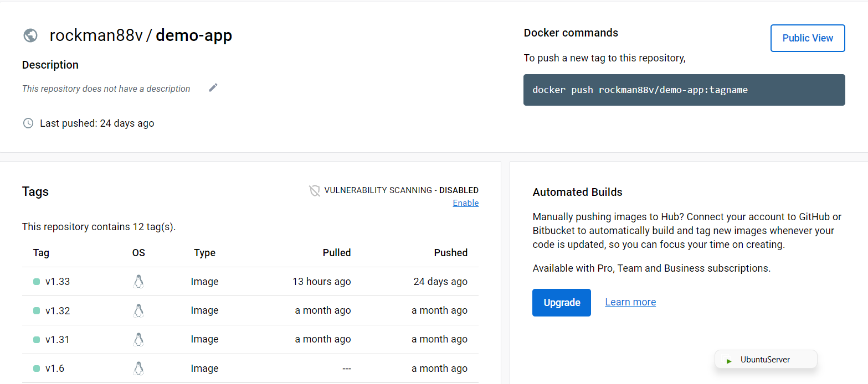Select the v1.6 tag entry
Viewport: 868px width, 384px height.
pos(55,369)
